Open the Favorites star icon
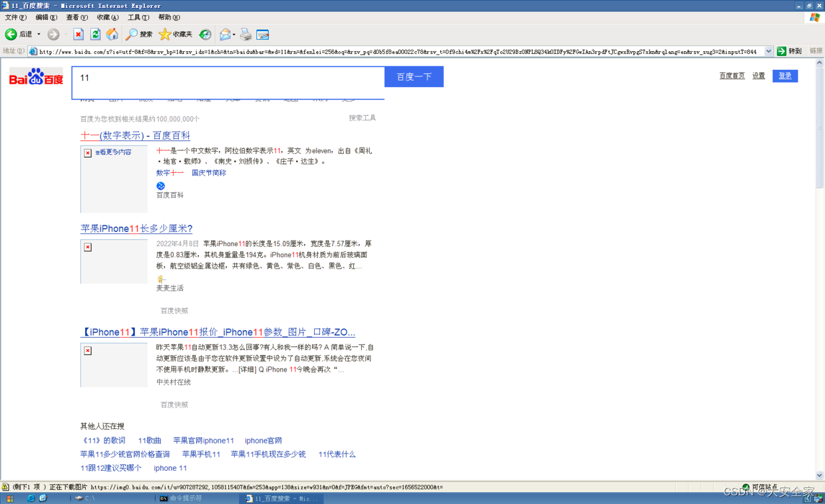Image resolution: width=825 pixels, height=504 pixels. [166, 35]
